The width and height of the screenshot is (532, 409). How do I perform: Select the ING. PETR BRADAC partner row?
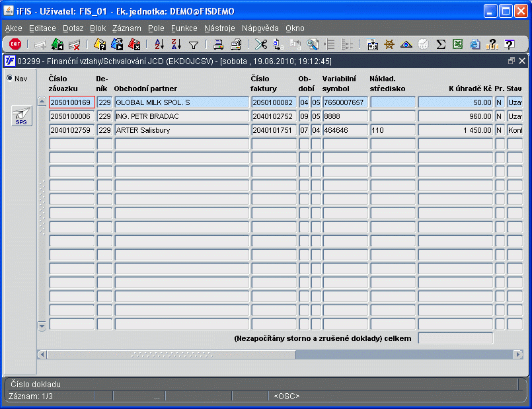point(182,116)
